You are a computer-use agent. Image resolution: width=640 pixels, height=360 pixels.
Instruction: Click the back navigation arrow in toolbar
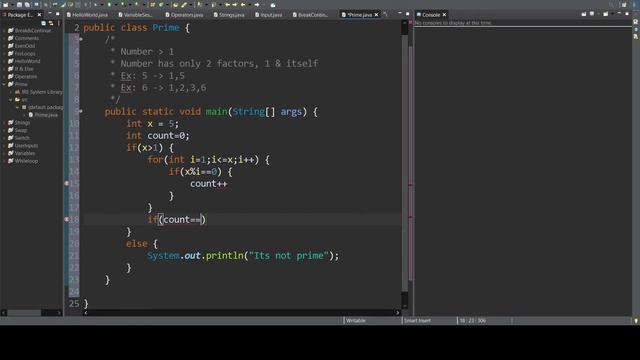243,4
